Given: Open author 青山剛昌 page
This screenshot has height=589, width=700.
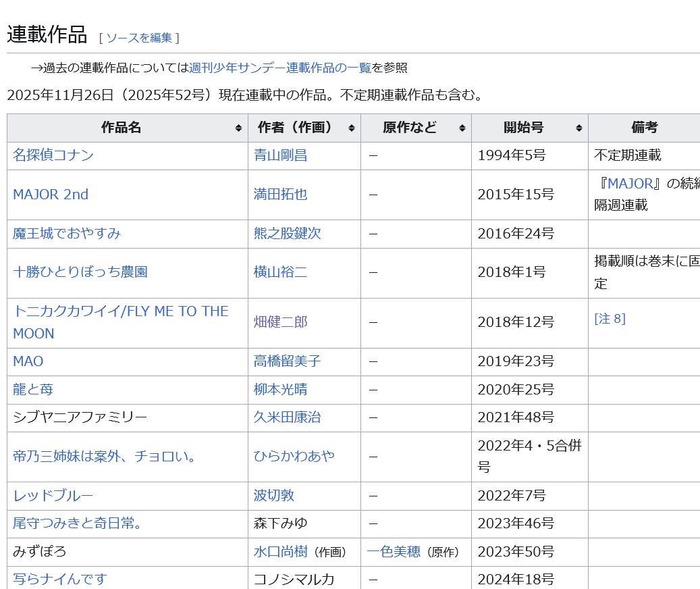Looking at the screenshot, I should 280,155.
